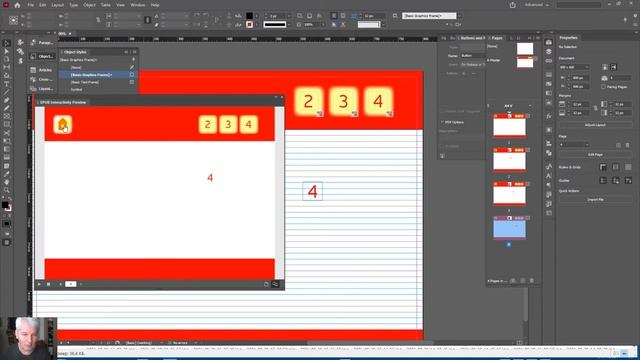The width and height of the screenshot is (640, 360).
Task: Click Stop/clear in EPUB preview
Action: [49, 284]
